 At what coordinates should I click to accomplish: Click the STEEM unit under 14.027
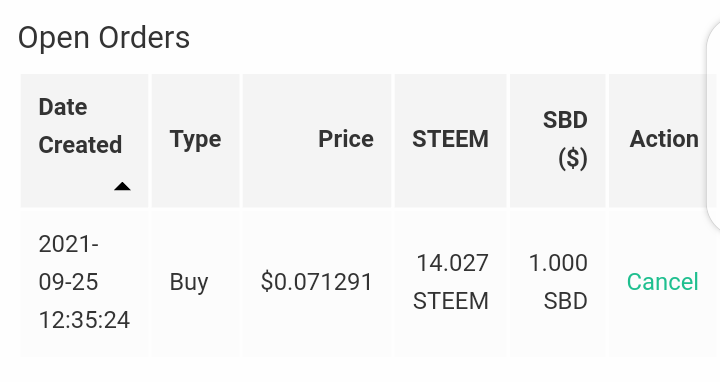(x=450, y=301)
